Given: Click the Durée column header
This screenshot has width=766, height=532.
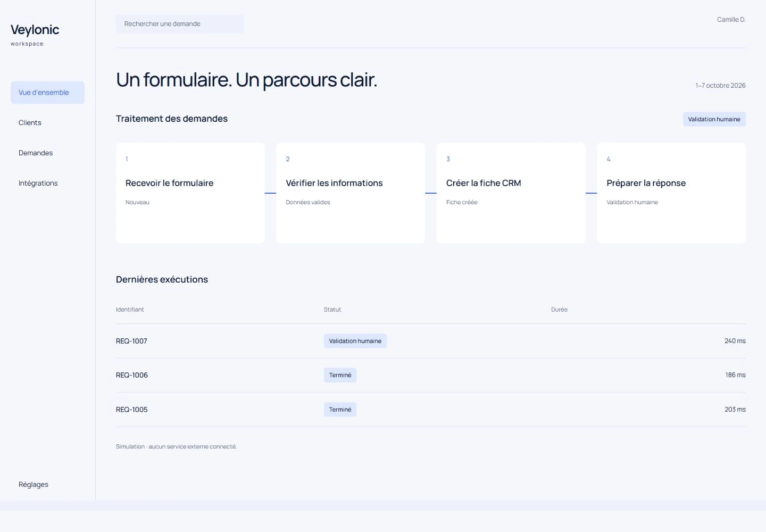Looking at the screenshot, I should (x=559, y=310).
